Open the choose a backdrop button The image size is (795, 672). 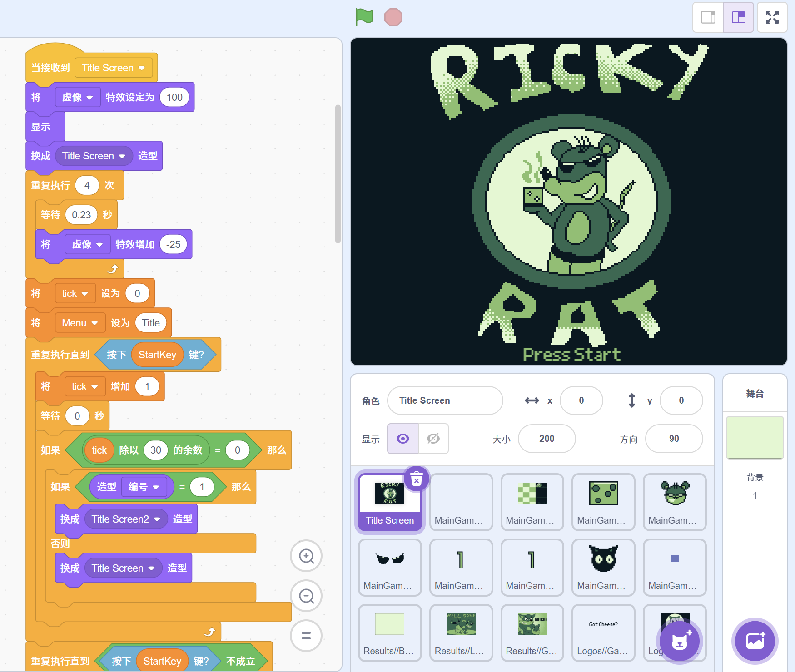[x=755, y=641]
